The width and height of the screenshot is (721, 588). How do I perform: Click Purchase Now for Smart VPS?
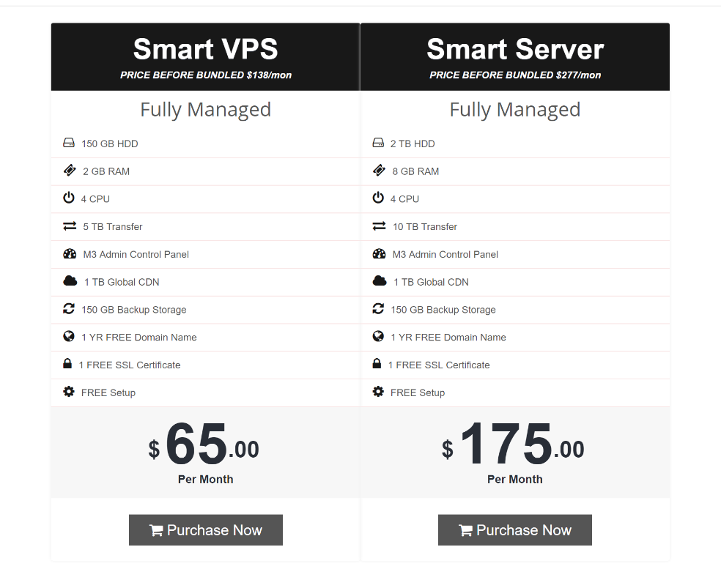click(x=205, y=529)
